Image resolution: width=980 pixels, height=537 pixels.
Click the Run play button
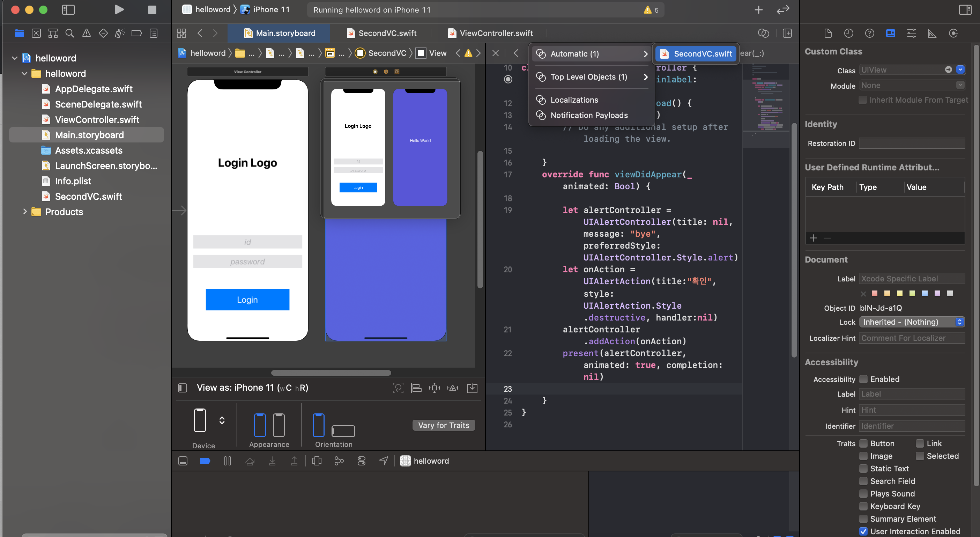click(x=119, y=9)
